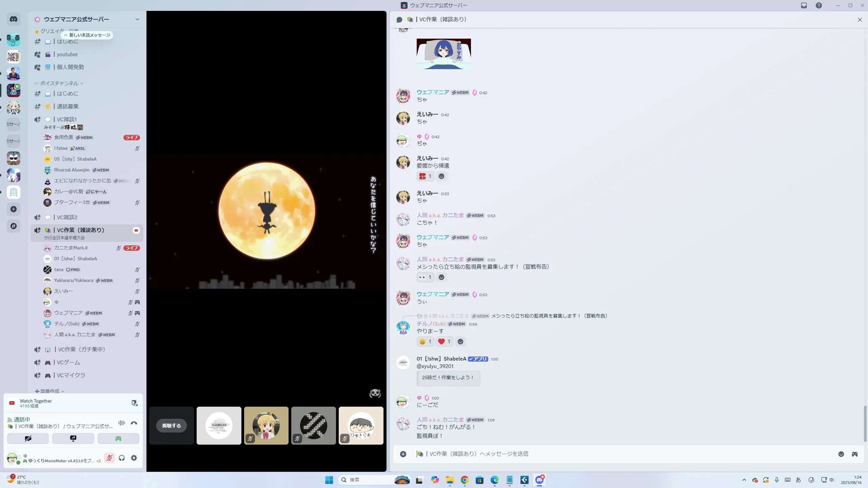Open the ウェブマニア公式サーバー server dropdown menu
868x488 pixels.
137,19
